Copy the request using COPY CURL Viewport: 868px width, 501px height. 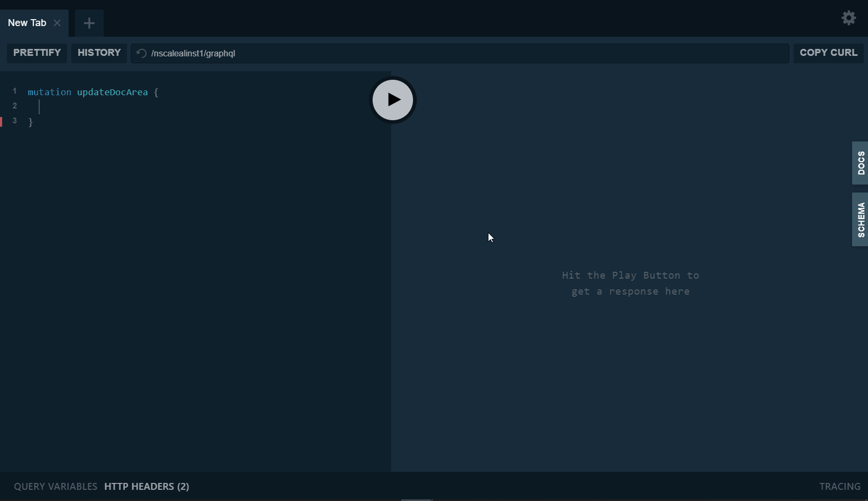coord(828,53)
